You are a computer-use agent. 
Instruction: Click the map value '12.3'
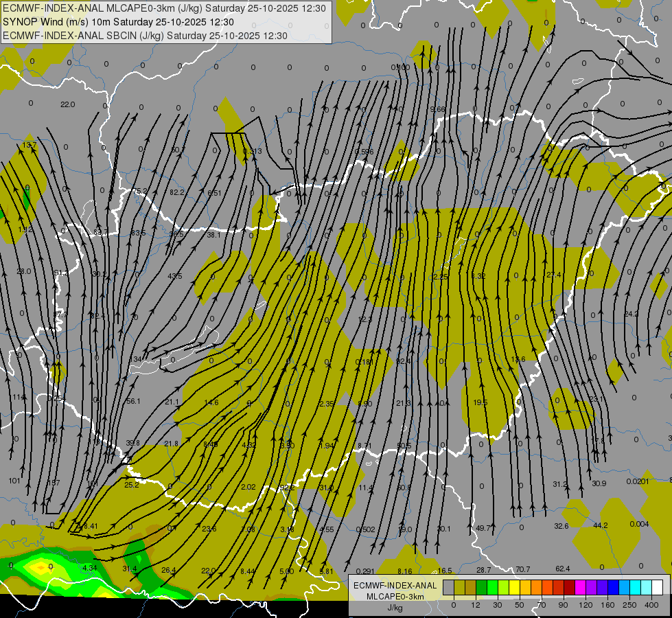tap(365, 319)
